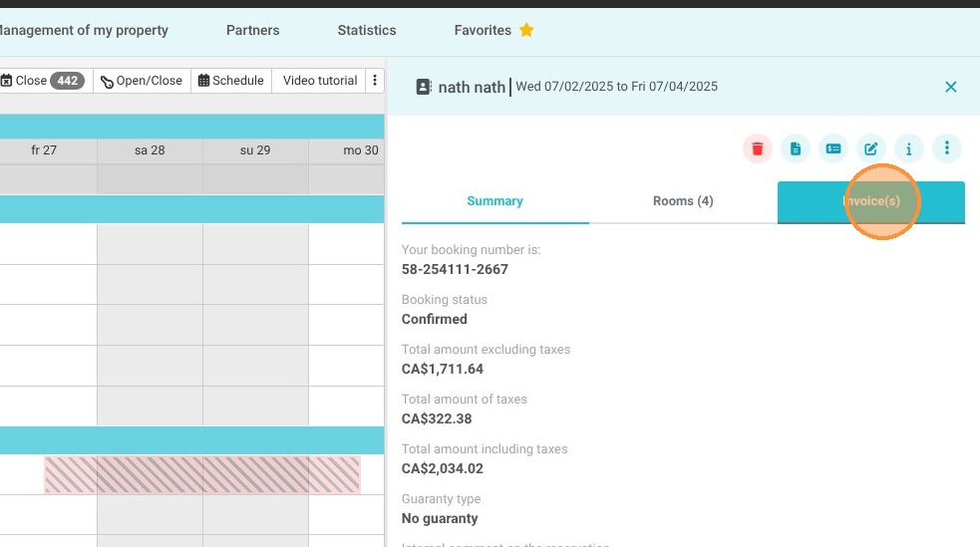
Task: Click the stay dates Wed 07/02/2025 to Fri 07/04/2025
Action: (x=616, y=87)
